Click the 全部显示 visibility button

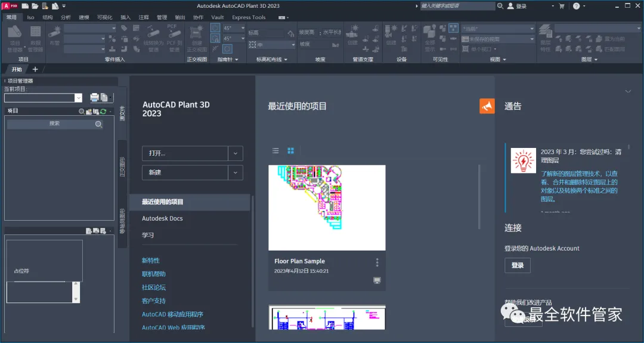tap(429, 39)
